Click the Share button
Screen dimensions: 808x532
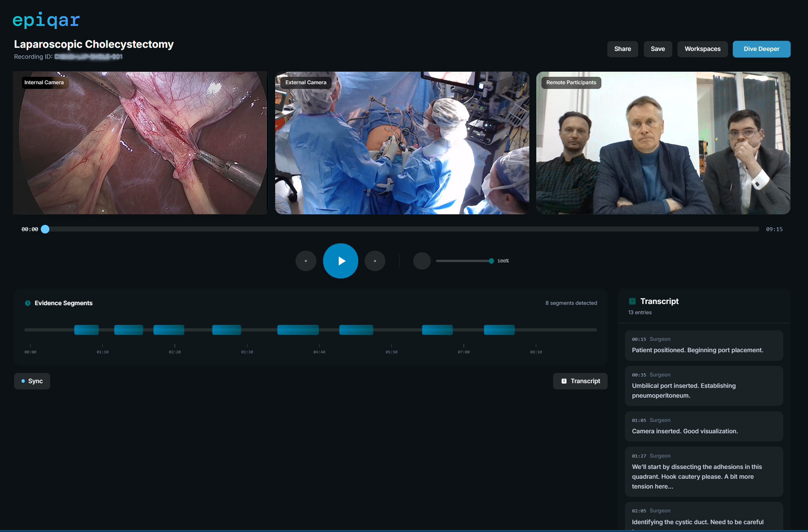(623, 49)
